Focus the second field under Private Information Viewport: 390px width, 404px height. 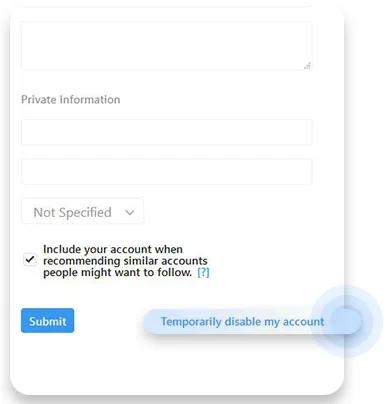167,172
